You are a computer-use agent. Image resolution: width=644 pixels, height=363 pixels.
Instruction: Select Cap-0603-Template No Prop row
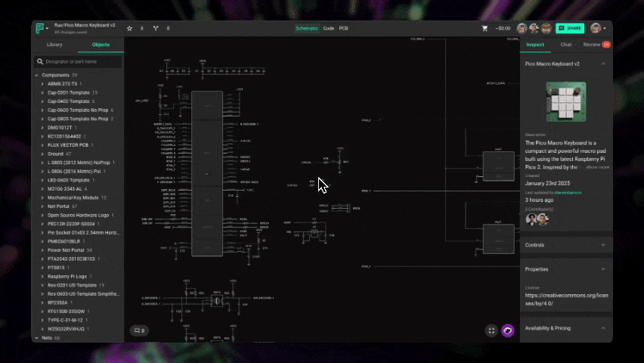(x=78, y=110)
